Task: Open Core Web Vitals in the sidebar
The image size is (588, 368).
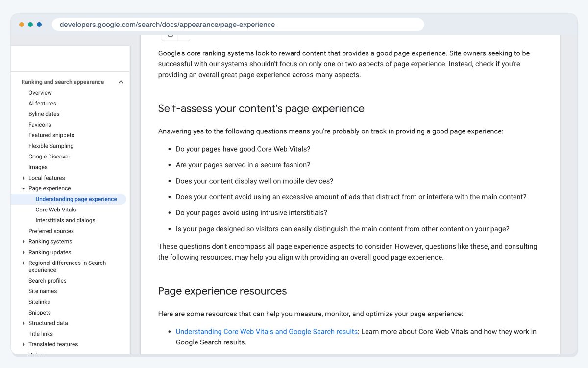Action: coord(56,210)
